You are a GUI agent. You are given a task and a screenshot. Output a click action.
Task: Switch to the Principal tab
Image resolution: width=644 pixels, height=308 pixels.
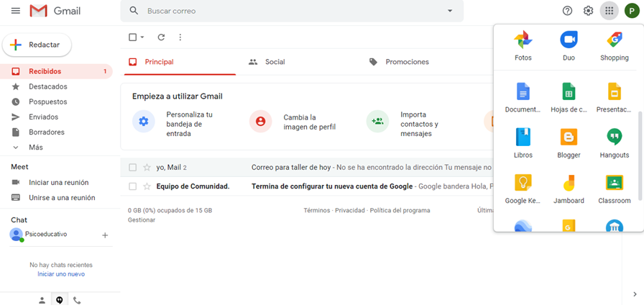click(x=180, y=62)
